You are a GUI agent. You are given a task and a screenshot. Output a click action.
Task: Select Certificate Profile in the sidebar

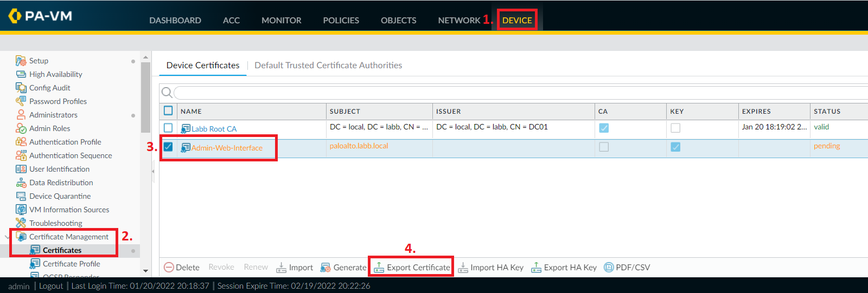(x=71, y=264)
